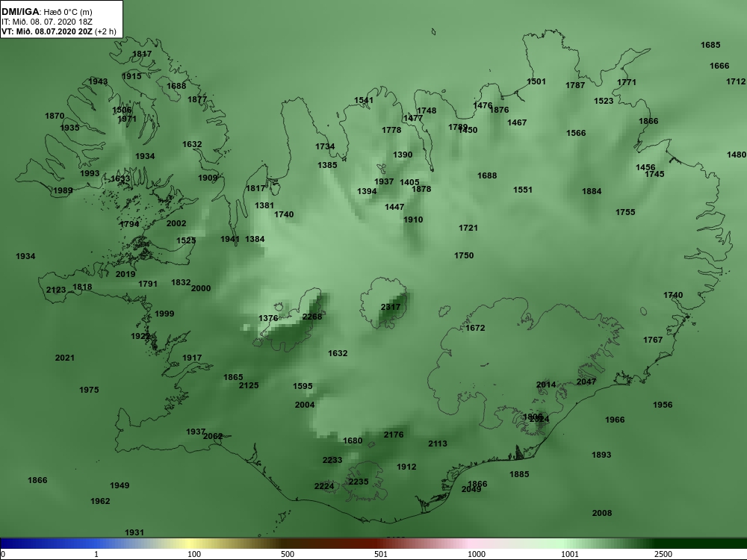The height and width of the screenshot is (560, 747).
Task: Click the 1680 value label
Action: point(353,441)
